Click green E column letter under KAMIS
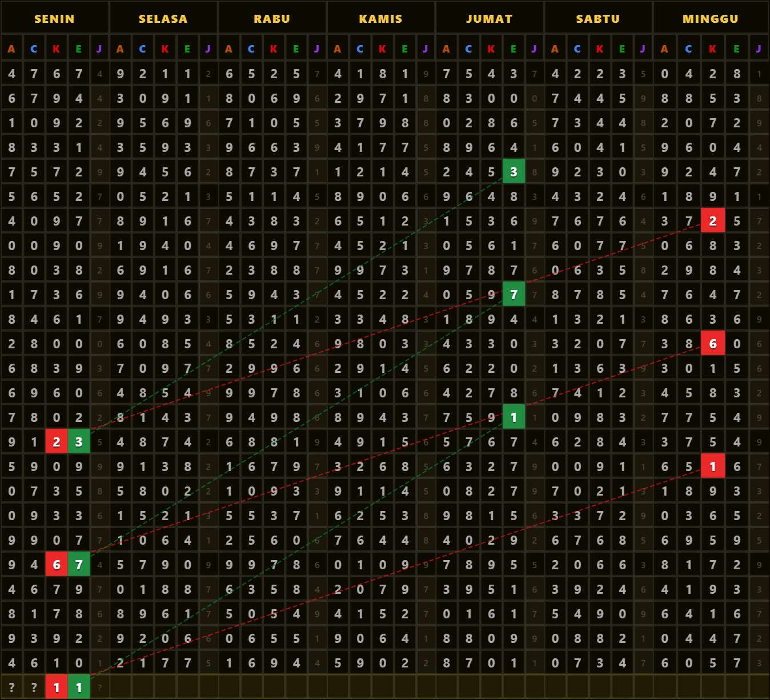 tap(405, 49)
